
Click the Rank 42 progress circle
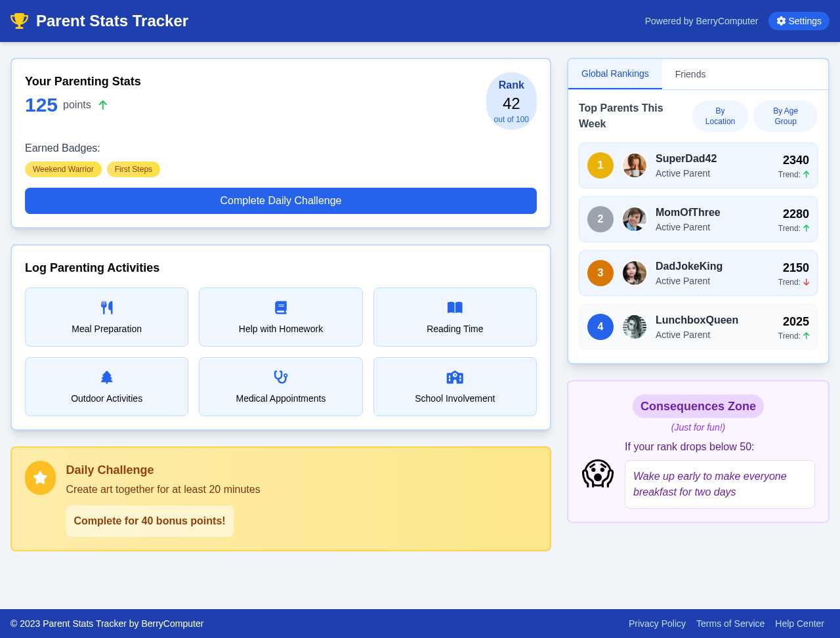511,101
